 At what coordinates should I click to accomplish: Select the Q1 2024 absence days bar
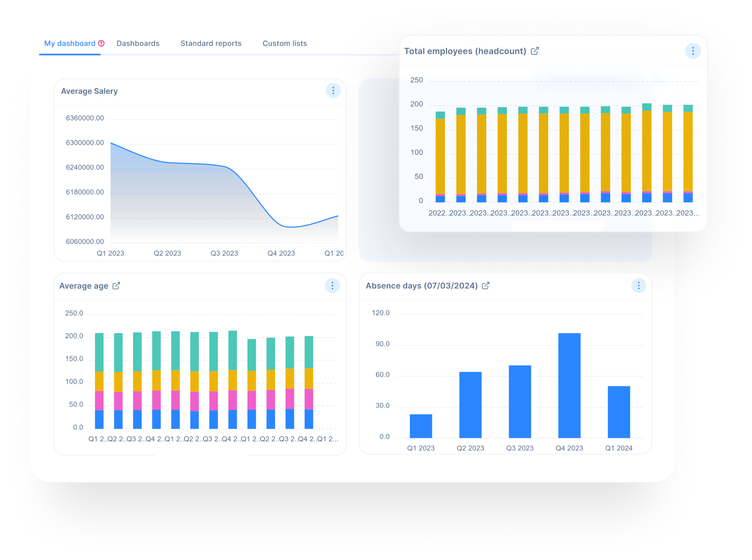click(x=619, y=412)
